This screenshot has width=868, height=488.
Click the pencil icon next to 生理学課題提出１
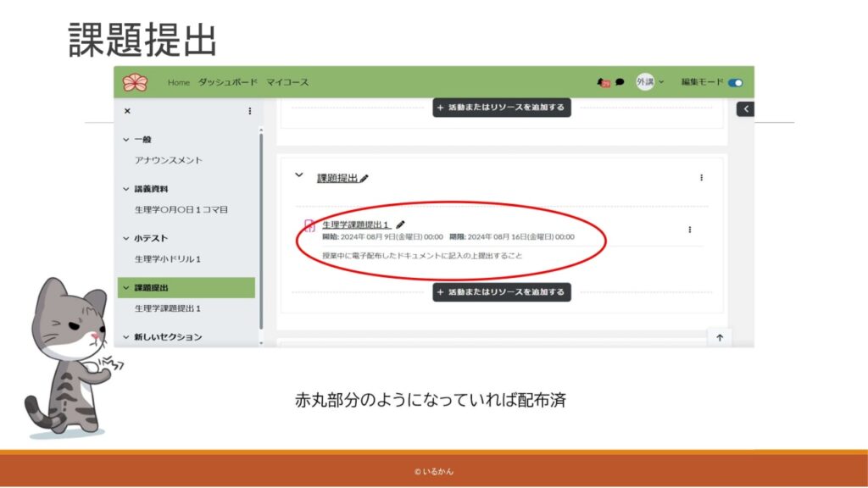click(x=401, y=225)
